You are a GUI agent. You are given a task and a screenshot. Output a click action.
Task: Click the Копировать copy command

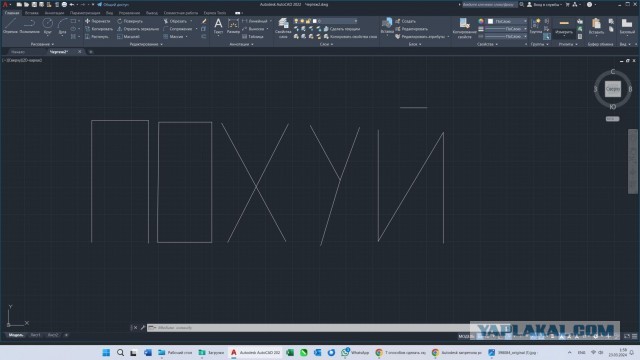click(x=98, y=29)
